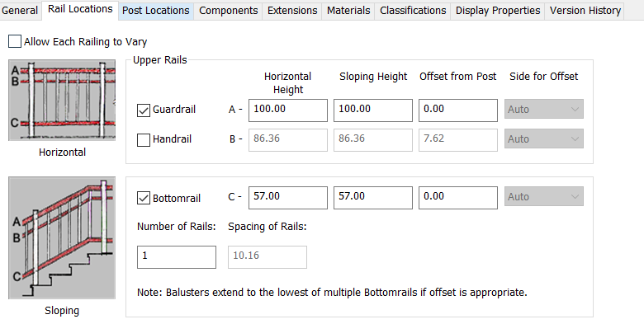Open Guardrail Side for Offset dropdown
Image resolution: width=644 pixels, height=324 pixels.
(544, 109)
